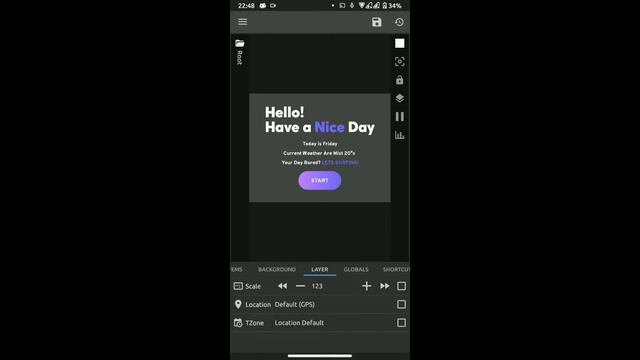Switch to the SHORTCUTS tab

pos(396,269)
